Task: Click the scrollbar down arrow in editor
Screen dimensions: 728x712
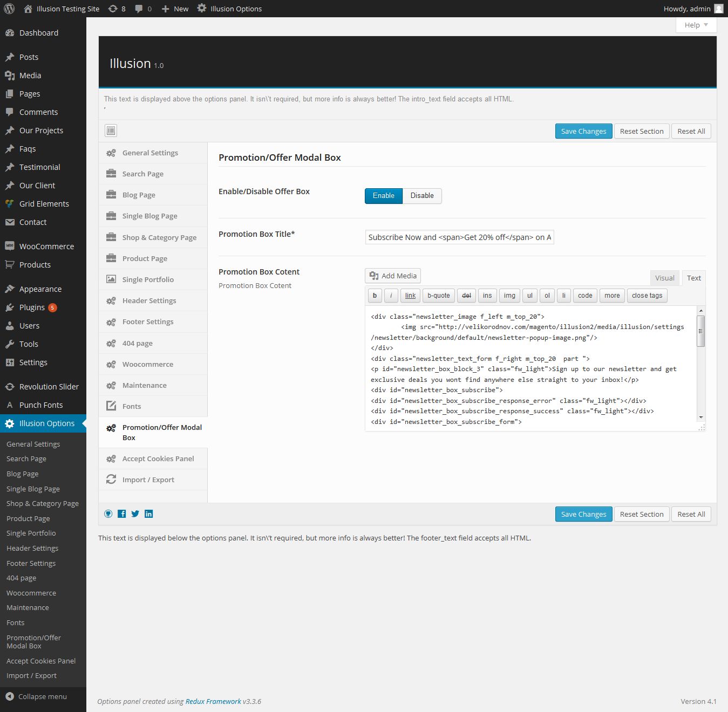Action: pos(701,417)
